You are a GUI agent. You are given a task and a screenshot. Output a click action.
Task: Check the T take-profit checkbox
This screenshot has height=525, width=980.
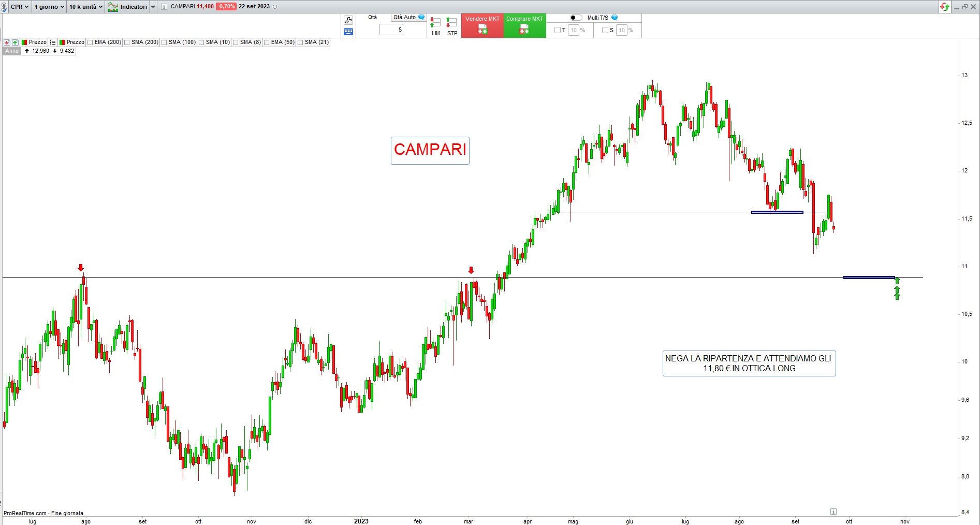558,30
